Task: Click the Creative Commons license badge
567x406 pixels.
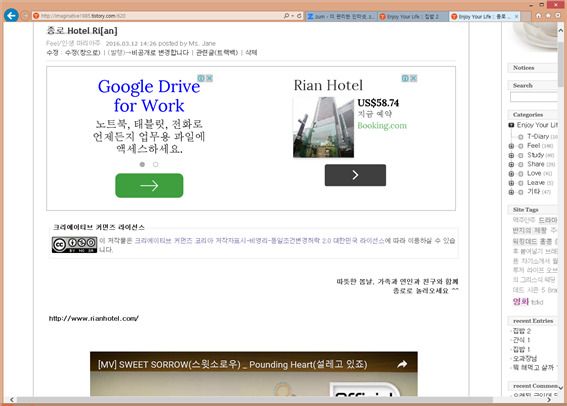Action: point(74,245)
